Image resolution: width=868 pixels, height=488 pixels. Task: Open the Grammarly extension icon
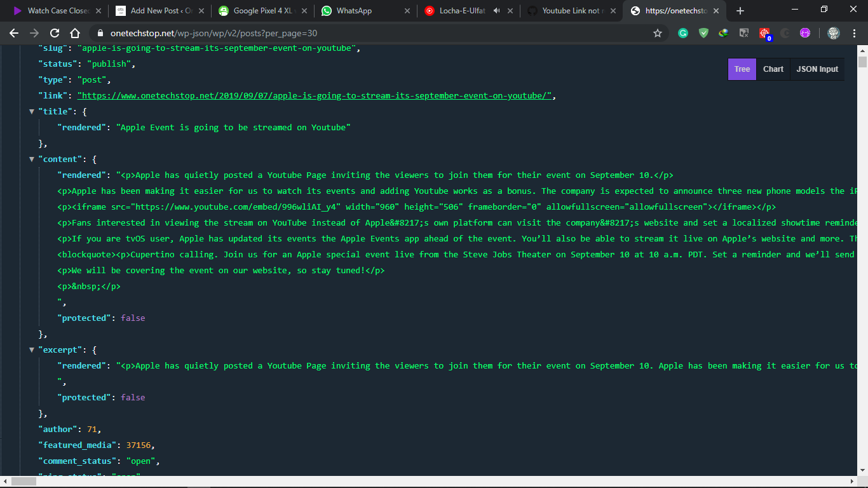pyautogui.click(x=683, y=32)
